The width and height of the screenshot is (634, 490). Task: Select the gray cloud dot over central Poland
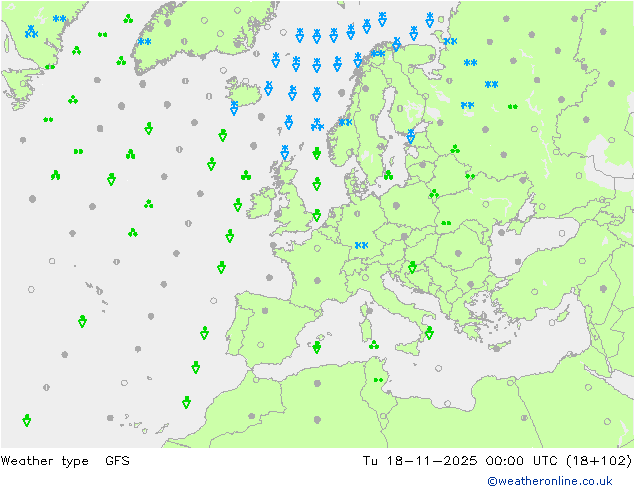396,205
